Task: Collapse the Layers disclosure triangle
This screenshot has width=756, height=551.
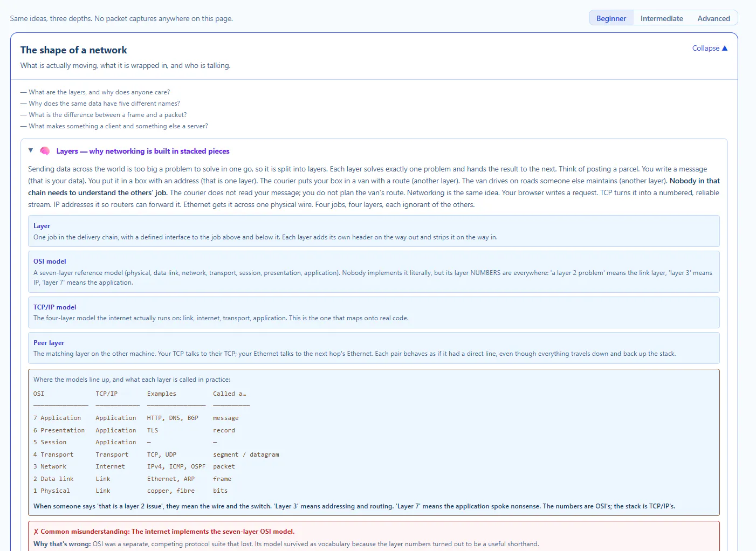Action: (x=31, y=150)
